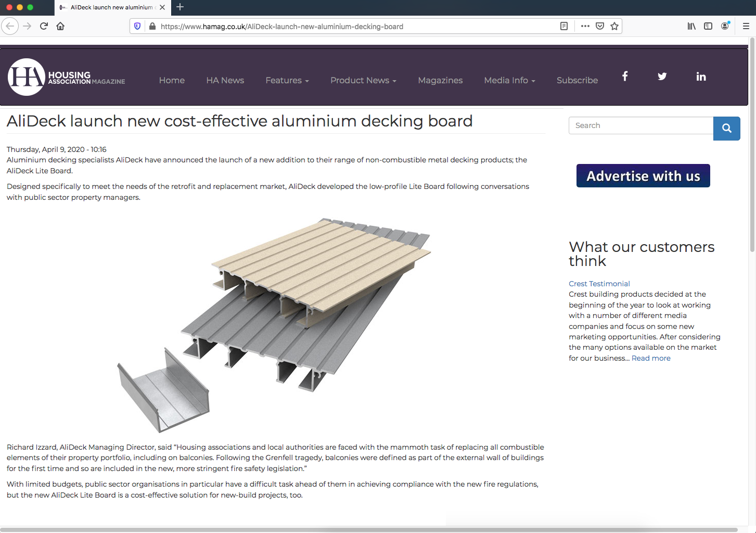The width and height of the screenshot is (756, 533).
Task: Close the AliDeck article tab
Action: [162, 7]
